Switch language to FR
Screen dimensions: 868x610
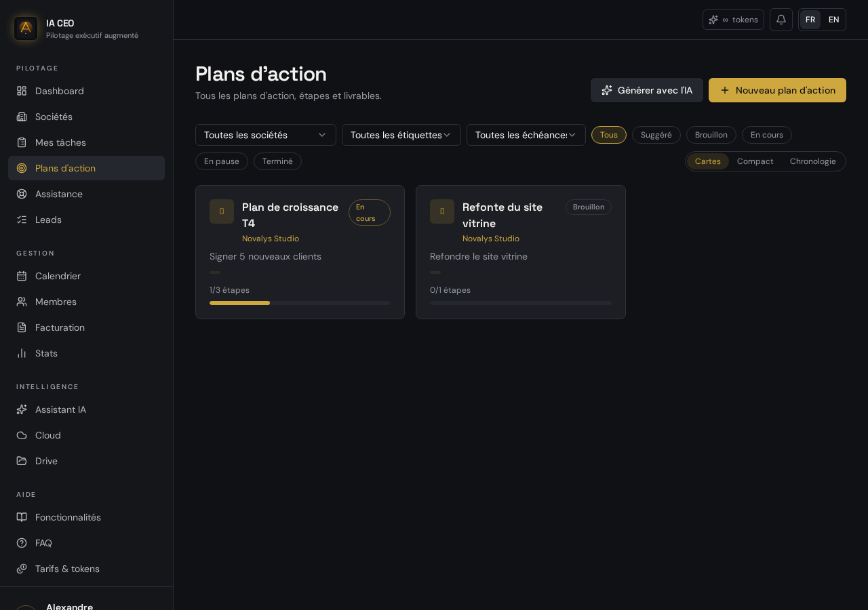810,20
